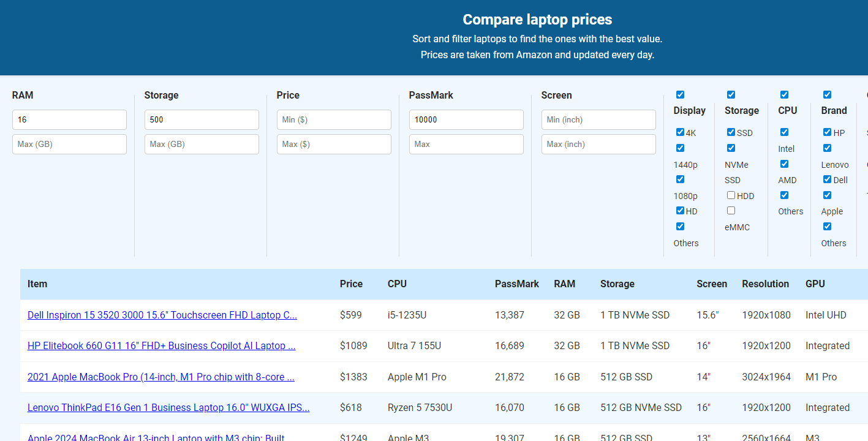Click the $1383 price cell
The height and width of the screenshot is (441, 868).
pos(353,377)
